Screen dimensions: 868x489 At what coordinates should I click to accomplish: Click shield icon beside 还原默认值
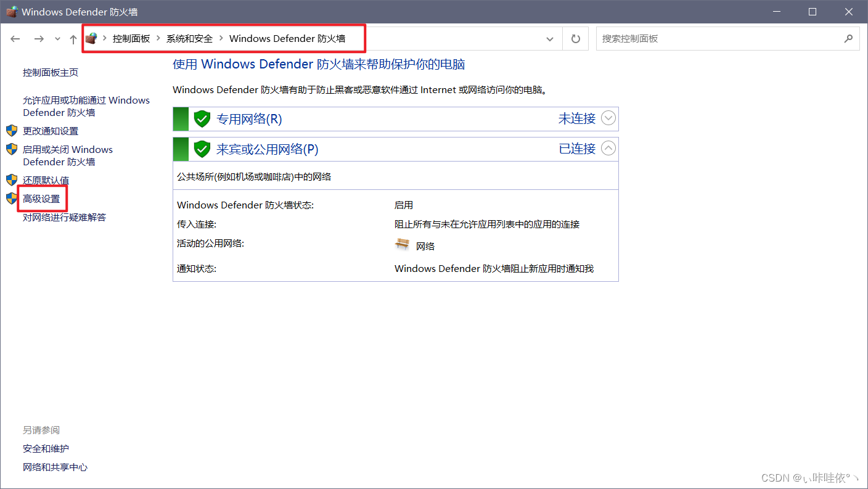click(12, 180)
